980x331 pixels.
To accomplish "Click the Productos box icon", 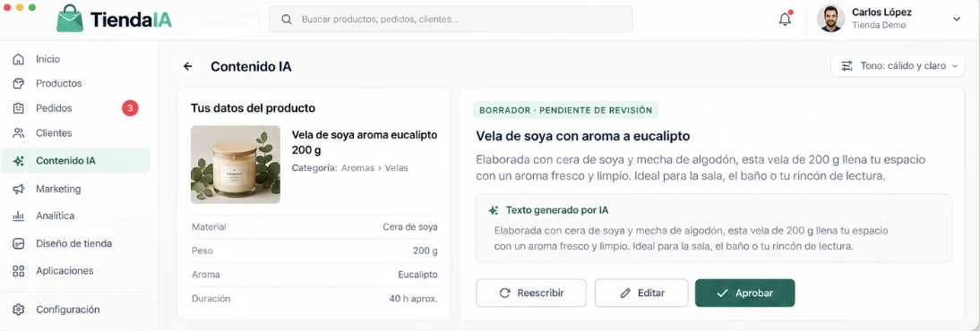I will (19, 83).
